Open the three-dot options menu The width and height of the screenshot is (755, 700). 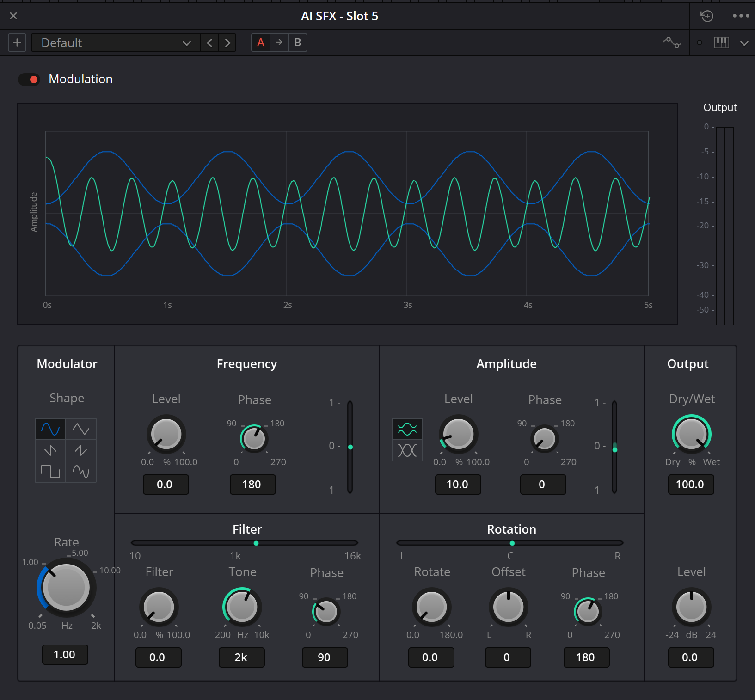741,16
